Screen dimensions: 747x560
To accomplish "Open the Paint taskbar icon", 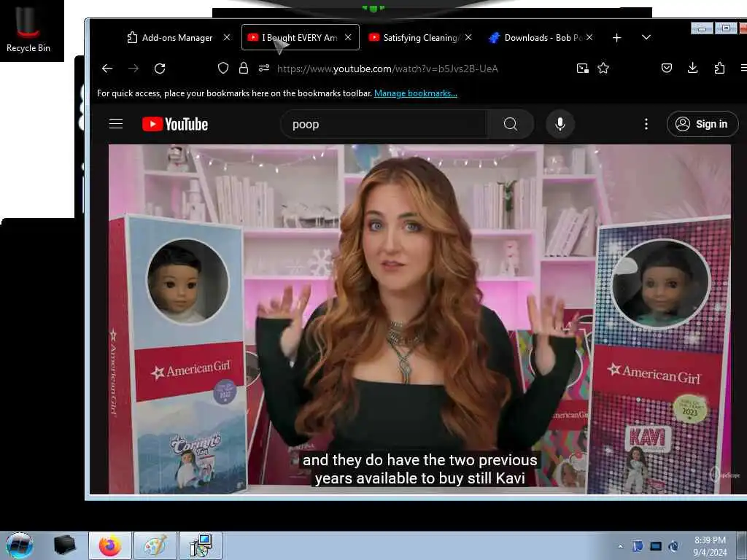I will pyautogui.click(x=155, y=545).
